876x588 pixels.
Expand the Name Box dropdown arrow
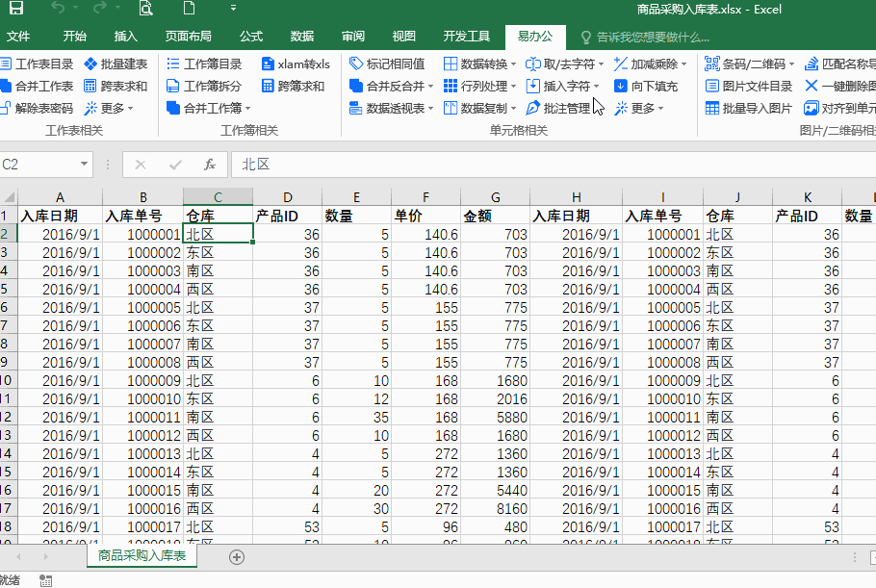(x=84, y=165)
